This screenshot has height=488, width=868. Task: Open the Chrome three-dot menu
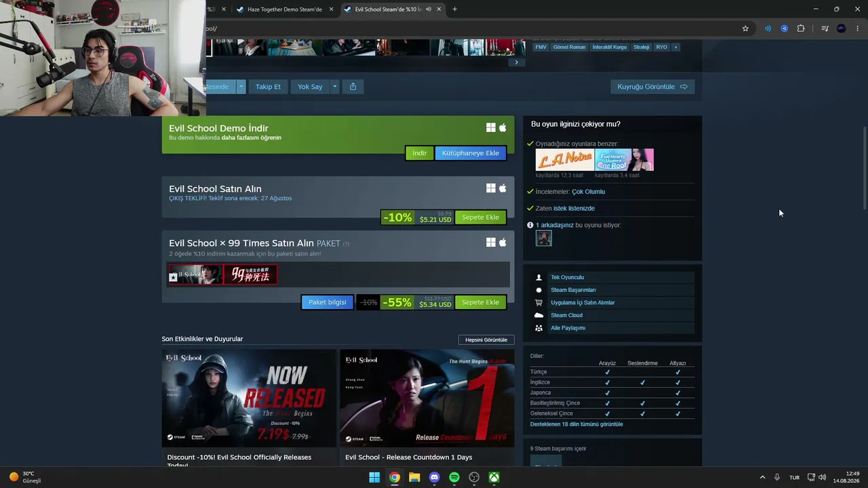(858, 28)
